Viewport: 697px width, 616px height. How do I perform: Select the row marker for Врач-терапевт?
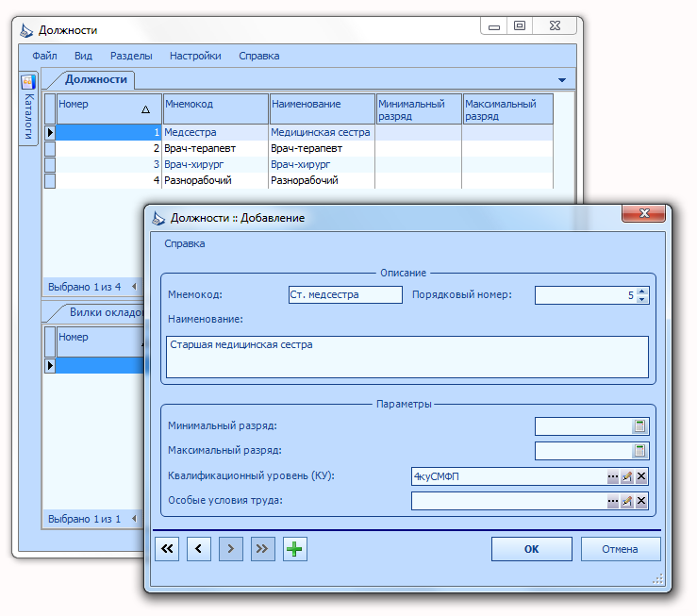pyautogui.click(x=50, y=148)
